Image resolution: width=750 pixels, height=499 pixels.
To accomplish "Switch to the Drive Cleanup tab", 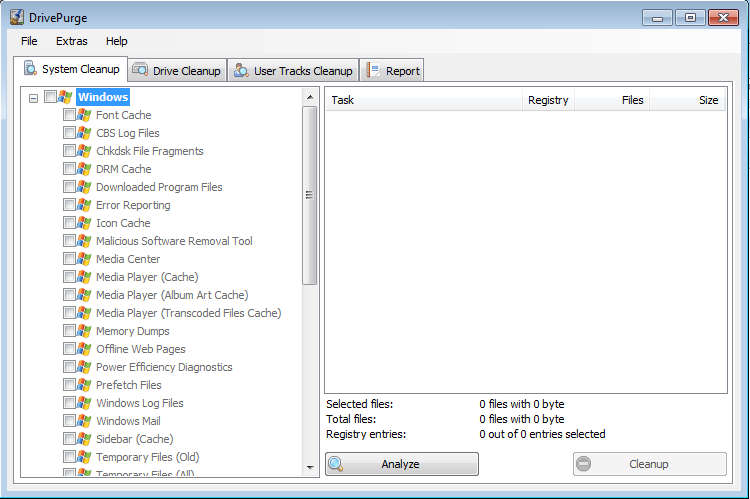I will click(x=178, y=71).
